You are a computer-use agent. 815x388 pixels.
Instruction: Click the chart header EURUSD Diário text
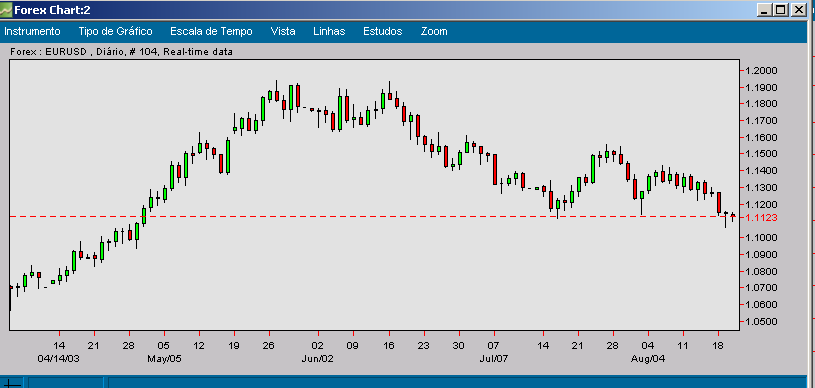121,51
